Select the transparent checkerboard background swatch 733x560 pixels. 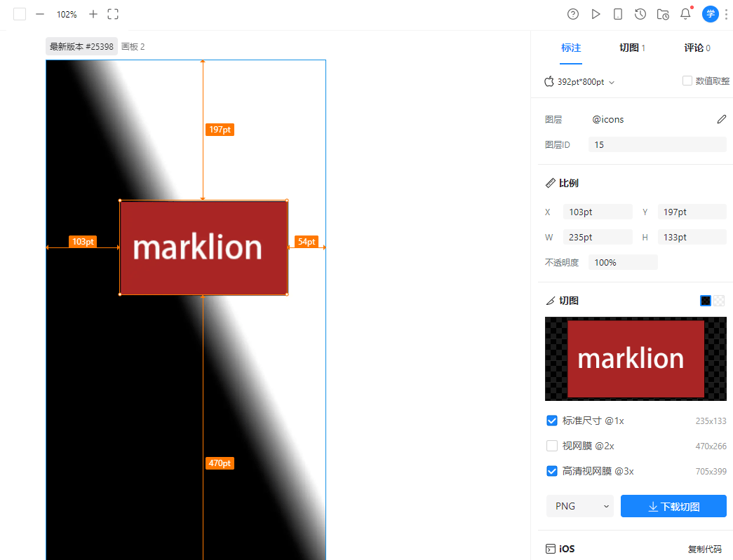pos(719,301)
